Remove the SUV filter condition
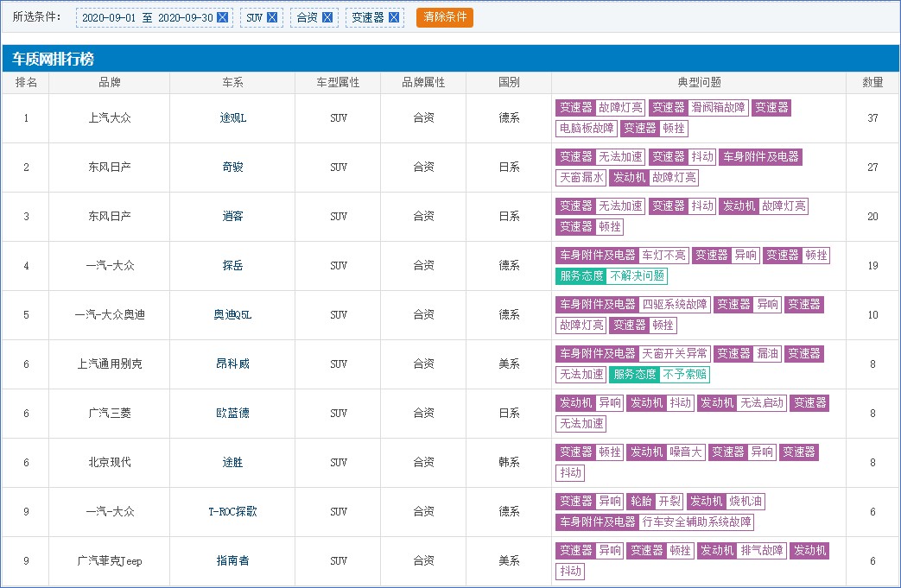 [272, 17]
